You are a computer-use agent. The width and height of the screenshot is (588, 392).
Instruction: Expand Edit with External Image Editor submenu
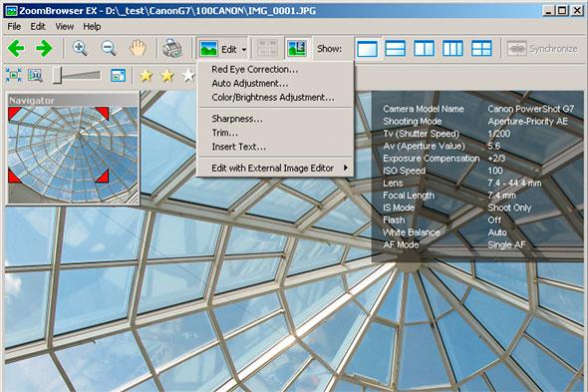pyautogui.click(x=275, y=169)
